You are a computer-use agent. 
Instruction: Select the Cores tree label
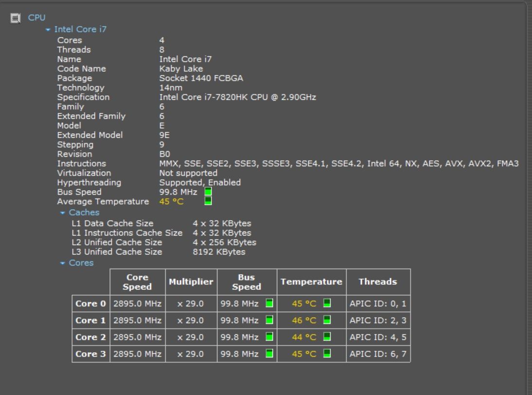81,263
